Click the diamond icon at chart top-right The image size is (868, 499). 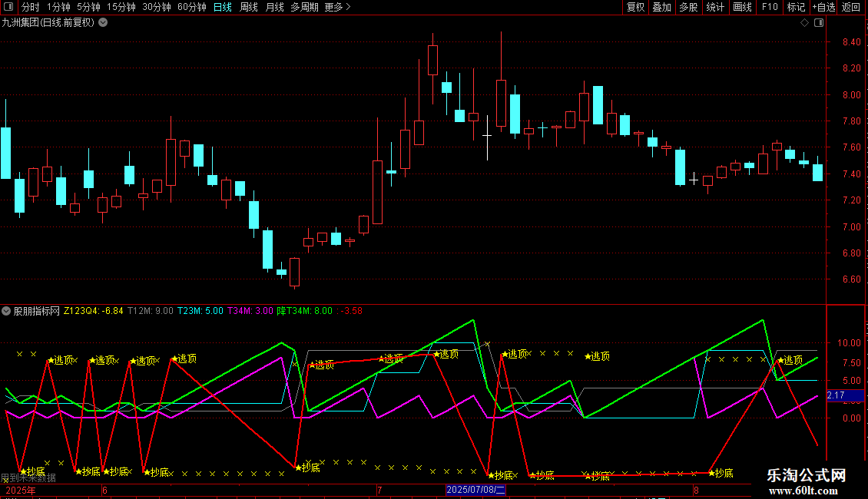click(x=804, y=22)
